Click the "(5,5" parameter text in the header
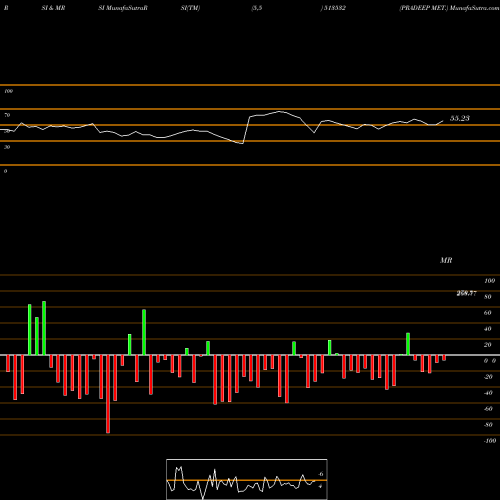500x500 pixels. tap(257, 8)
